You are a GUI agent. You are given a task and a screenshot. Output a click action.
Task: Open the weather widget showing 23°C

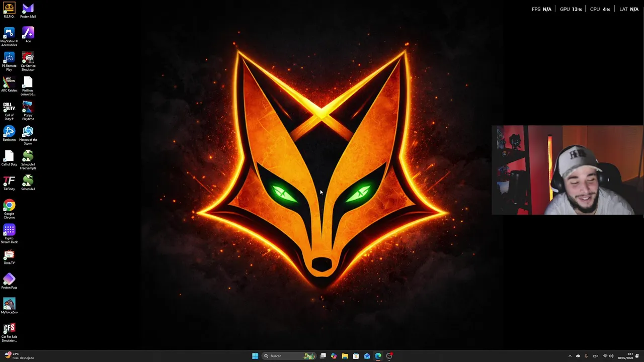click(19, 356)
